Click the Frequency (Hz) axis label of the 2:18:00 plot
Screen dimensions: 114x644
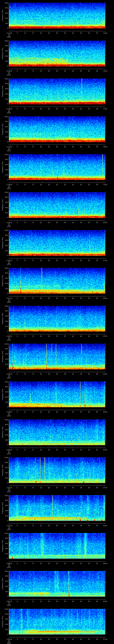tap(3, 167)
